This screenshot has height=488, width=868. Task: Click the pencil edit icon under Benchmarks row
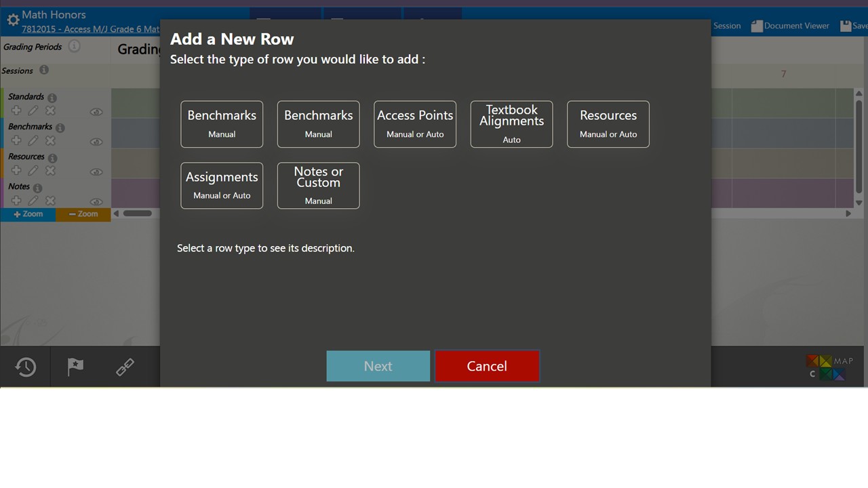33,141
